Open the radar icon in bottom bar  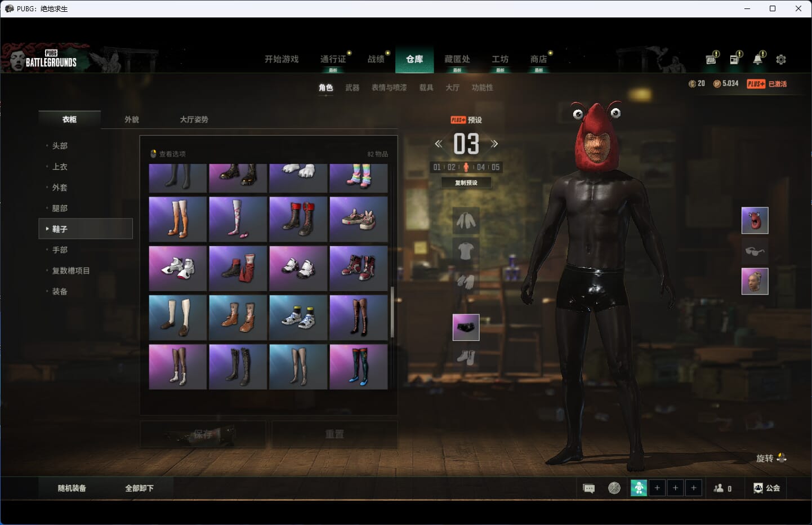tap(614, 488)
